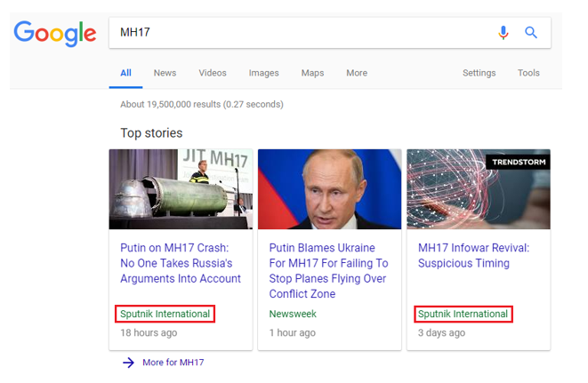This screenshot has width=588, height=383.
Task: Open Putin on MH17 Crash headline
Action: tap(181, 263)
